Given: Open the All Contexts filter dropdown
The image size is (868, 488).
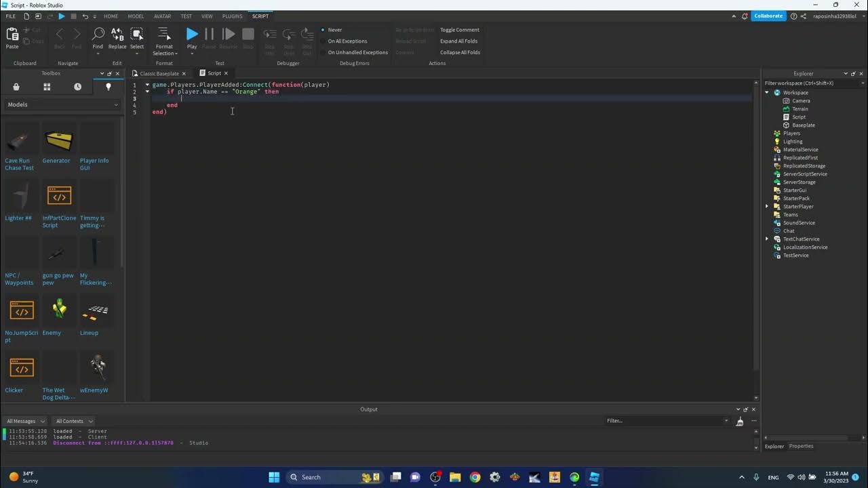Looking at the screenshot, I should pos(73,421).
